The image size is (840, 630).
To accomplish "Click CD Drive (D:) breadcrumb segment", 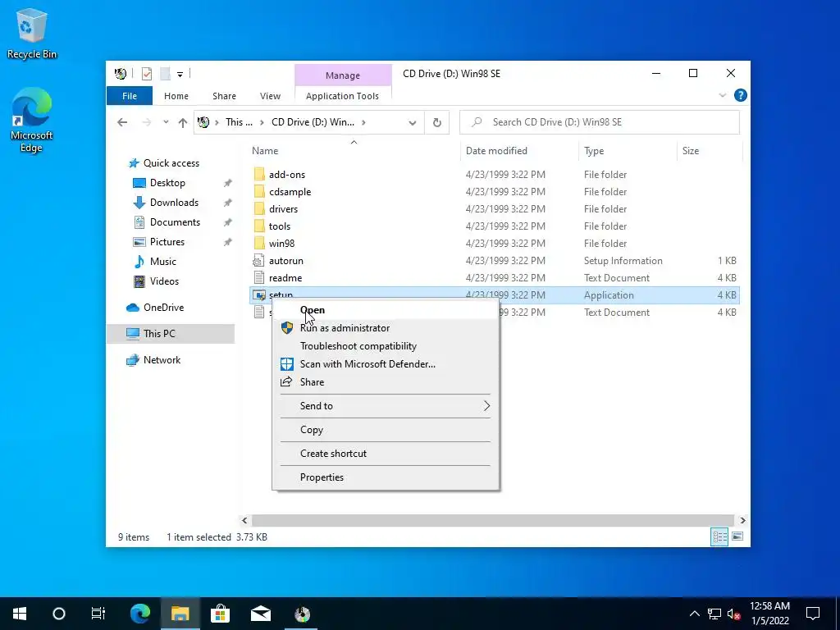I will click(x=313, y=122).
